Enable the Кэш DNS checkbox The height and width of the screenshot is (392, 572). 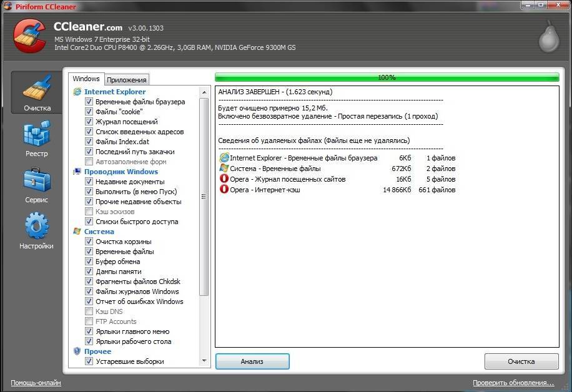click(x=89, y=311)
